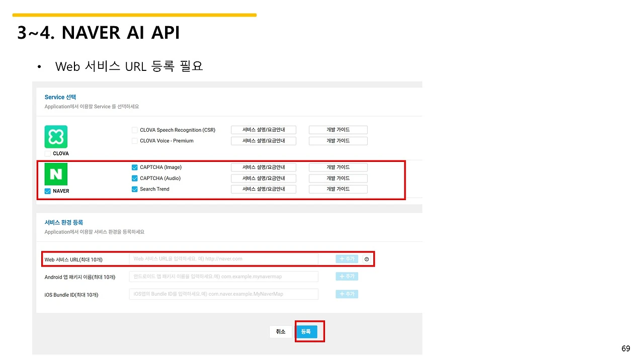Screen dimensions: 644x362
Task: Uncheck the CAPTCHA (Audio) checkbox
Action: click(134, 178)
